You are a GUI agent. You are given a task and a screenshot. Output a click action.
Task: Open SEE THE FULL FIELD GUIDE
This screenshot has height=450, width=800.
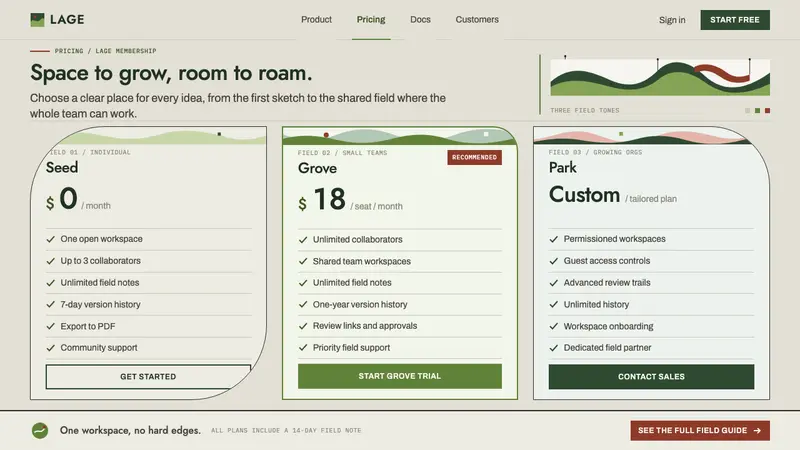700,431
